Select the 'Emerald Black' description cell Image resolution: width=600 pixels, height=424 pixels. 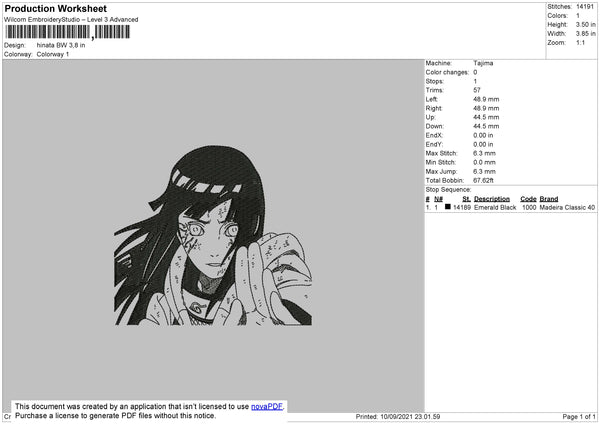495,207
